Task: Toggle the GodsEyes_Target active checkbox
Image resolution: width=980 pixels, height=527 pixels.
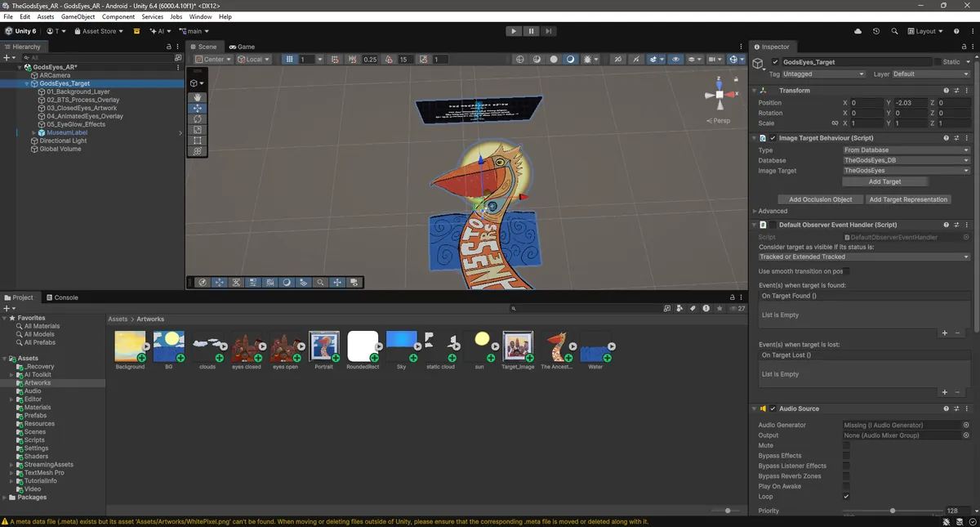Action: point(775,62)
